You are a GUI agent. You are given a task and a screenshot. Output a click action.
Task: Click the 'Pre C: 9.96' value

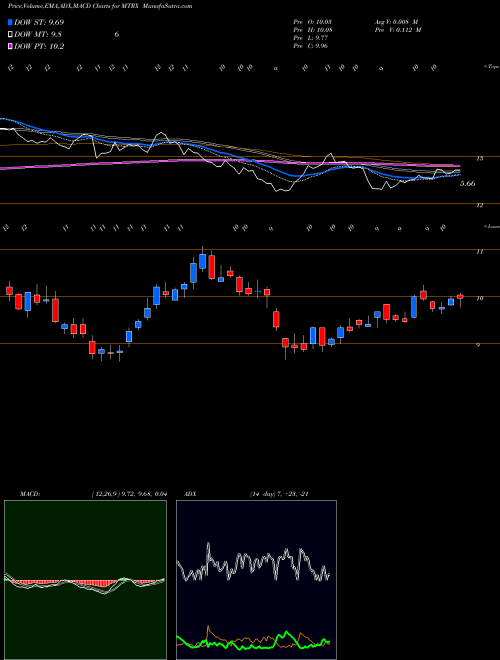(311, 46)
